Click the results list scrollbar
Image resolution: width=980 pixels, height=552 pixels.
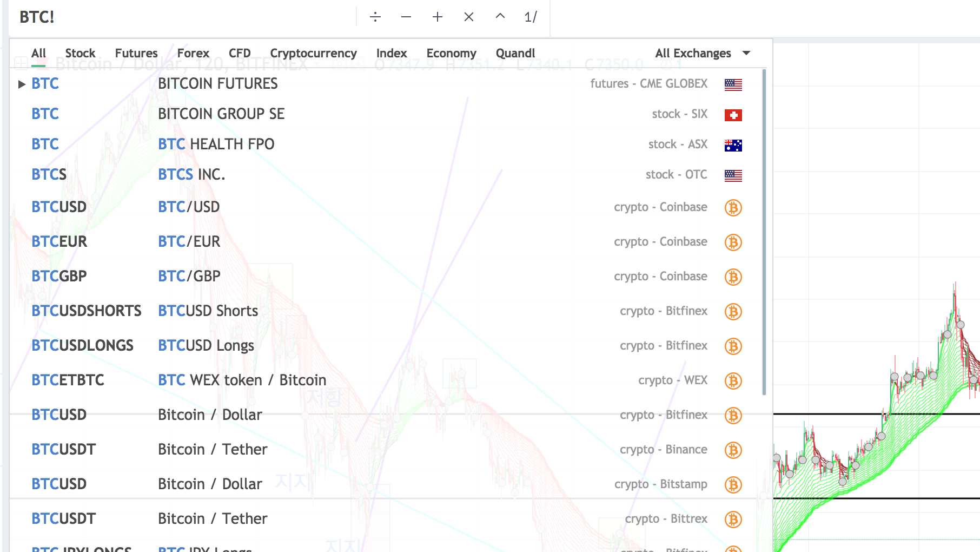(x=764, y=232)
